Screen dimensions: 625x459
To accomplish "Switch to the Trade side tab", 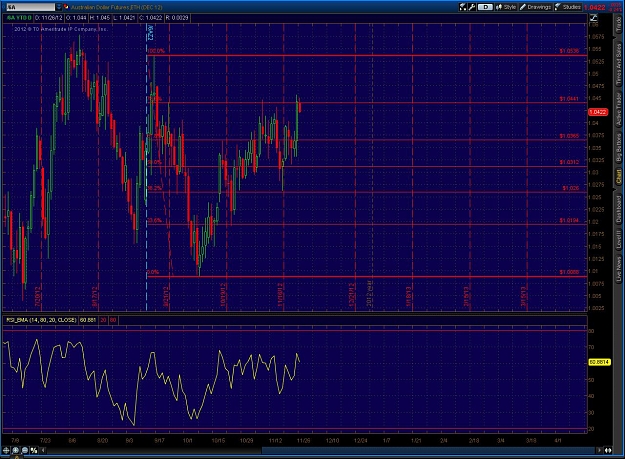I will click(619, 24).
